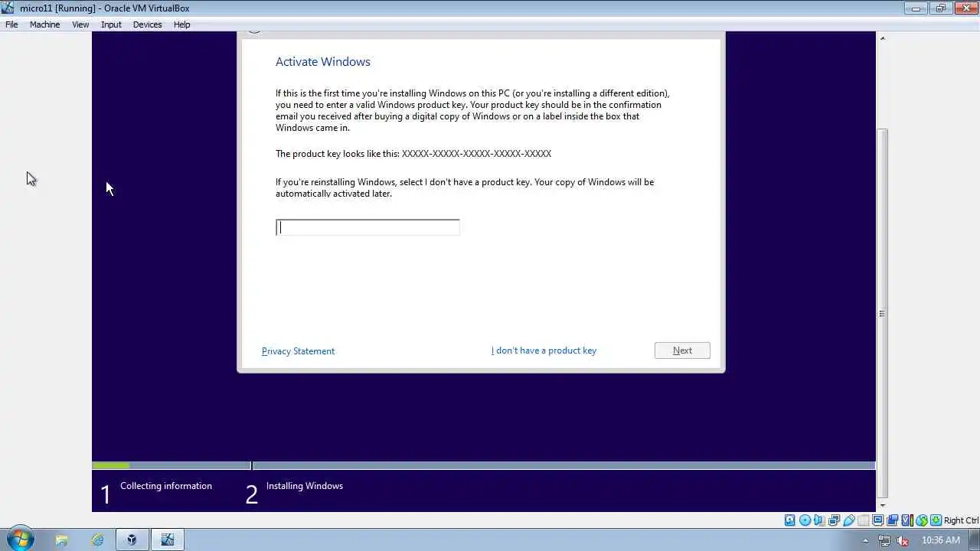
Task: Open the Input menu
Action: pyautogui.click(x=111, y=24)
